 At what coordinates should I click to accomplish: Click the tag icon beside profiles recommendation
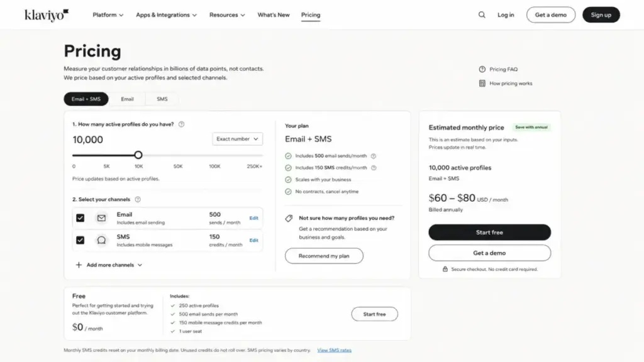[289, 218]
